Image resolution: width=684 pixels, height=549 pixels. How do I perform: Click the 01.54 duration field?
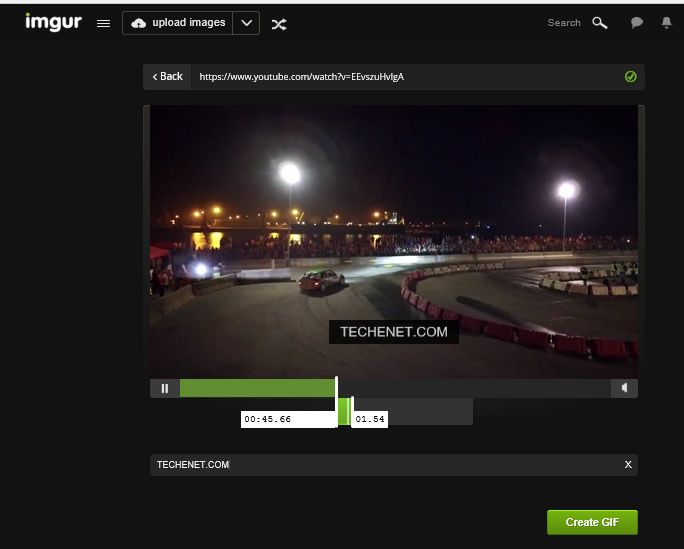click(x=370, y=419)
